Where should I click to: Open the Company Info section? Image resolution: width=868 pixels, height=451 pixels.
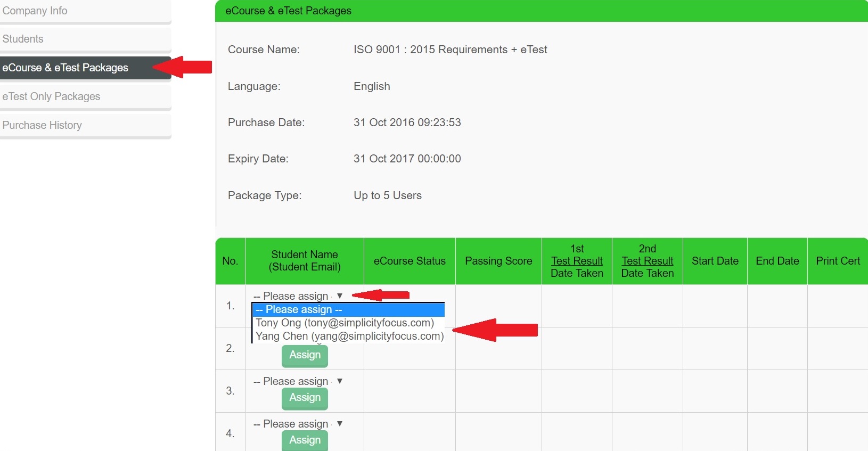pyautogui.click(x=85, y=11)
